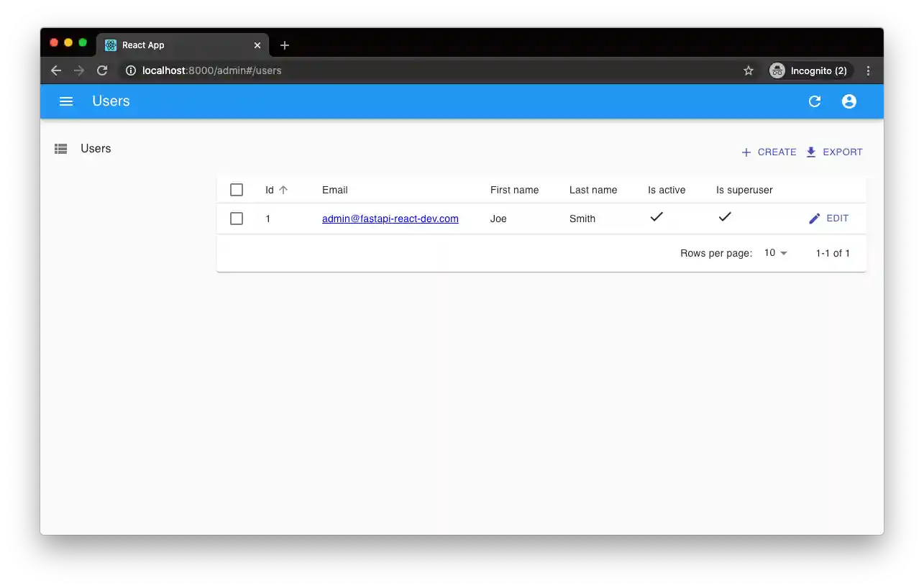The image size is (924, 588).
Task: Open the admin@fastapi-react-dev.com email link
Action: pyautogui.click(x=390, y=219)
